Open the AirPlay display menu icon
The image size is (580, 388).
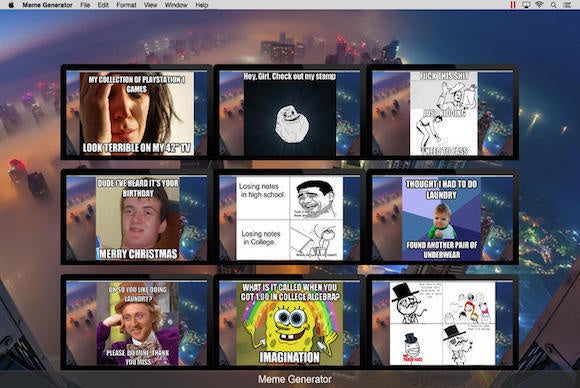526,5
